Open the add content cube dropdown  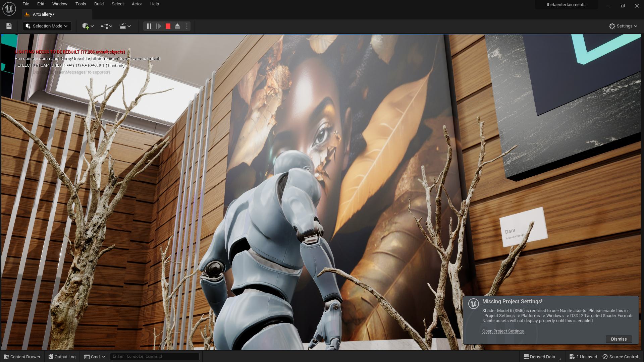pos(88,26)
